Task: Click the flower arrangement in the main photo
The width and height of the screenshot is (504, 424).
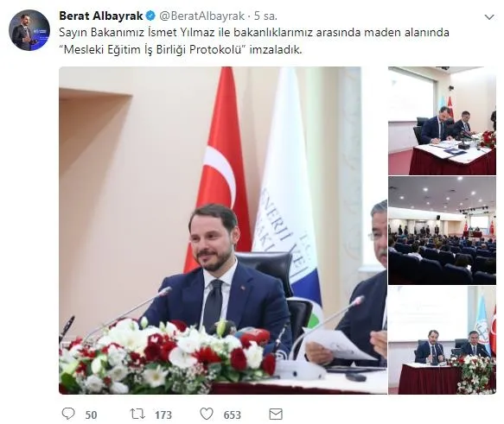Action: pos(167,357)
